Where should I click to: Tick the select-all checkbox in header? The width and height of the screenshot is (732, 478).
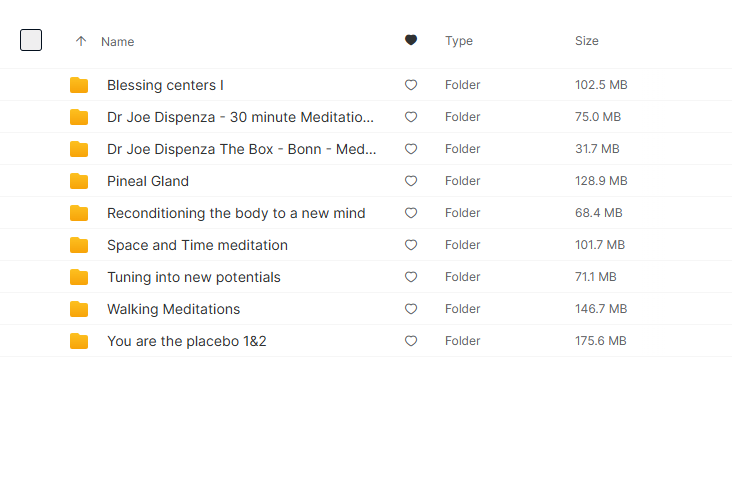pyautogui.click(x=31, y=40)
